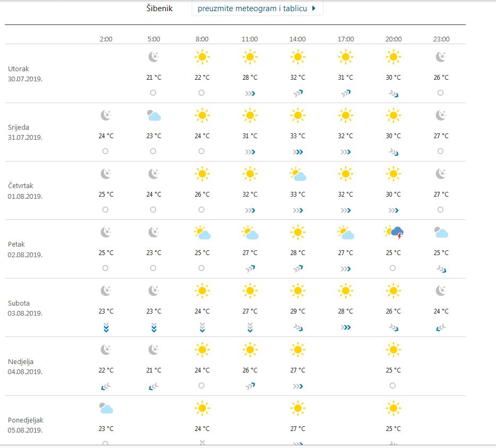Expand the preuzmite meteogram dropdown arrow
This screenshot has width=496, height=448.
(314, 9)
